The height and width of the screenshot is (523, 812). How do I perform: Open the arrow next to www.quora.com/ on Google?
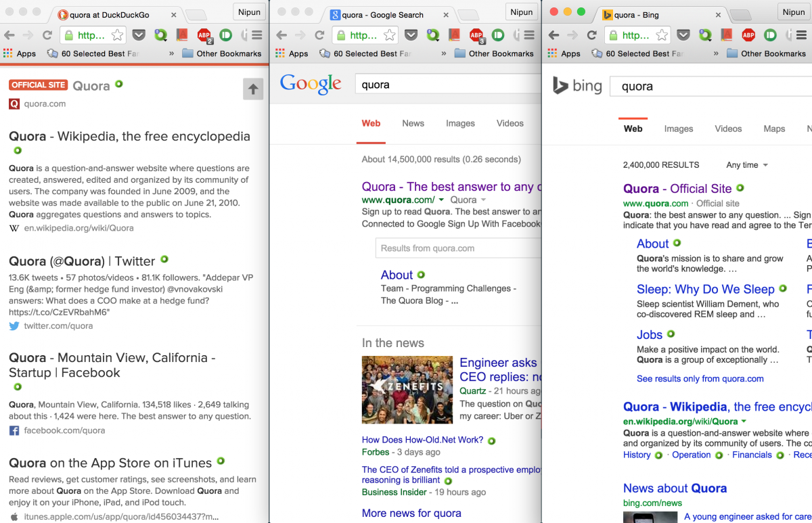441,200
